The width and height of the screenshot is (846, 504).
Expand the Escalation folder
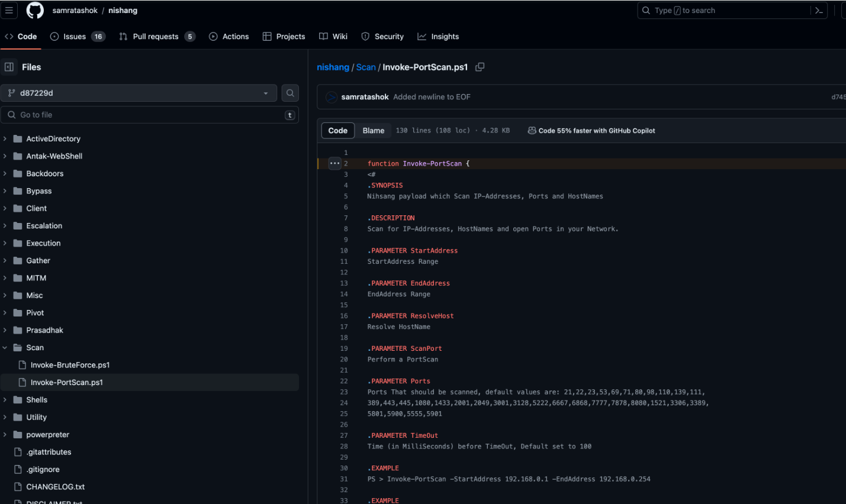click(x=5, y=226)
